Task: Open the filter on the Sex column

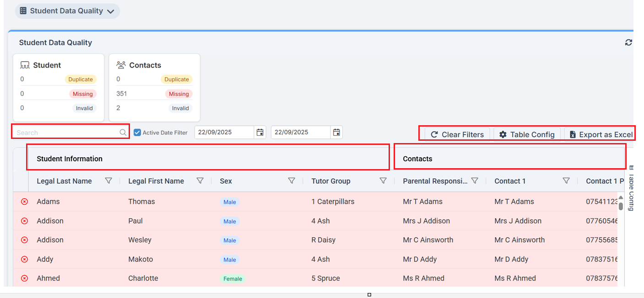Action: 292,181
